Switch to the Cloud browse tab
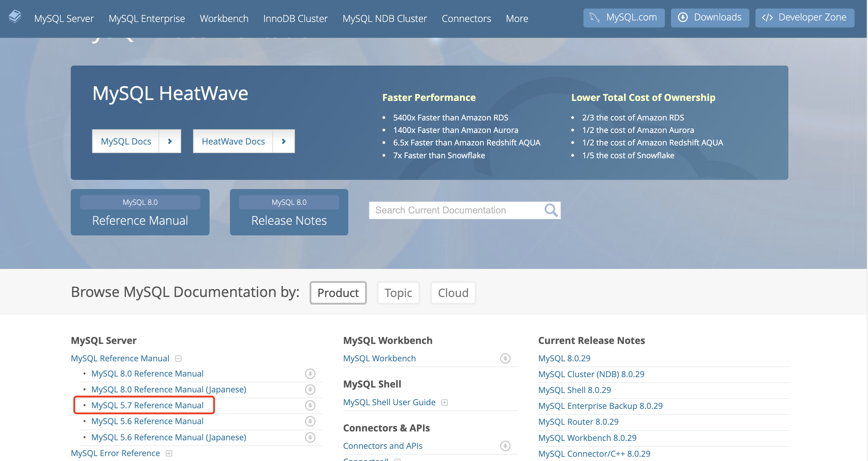 tap(453, 293)
